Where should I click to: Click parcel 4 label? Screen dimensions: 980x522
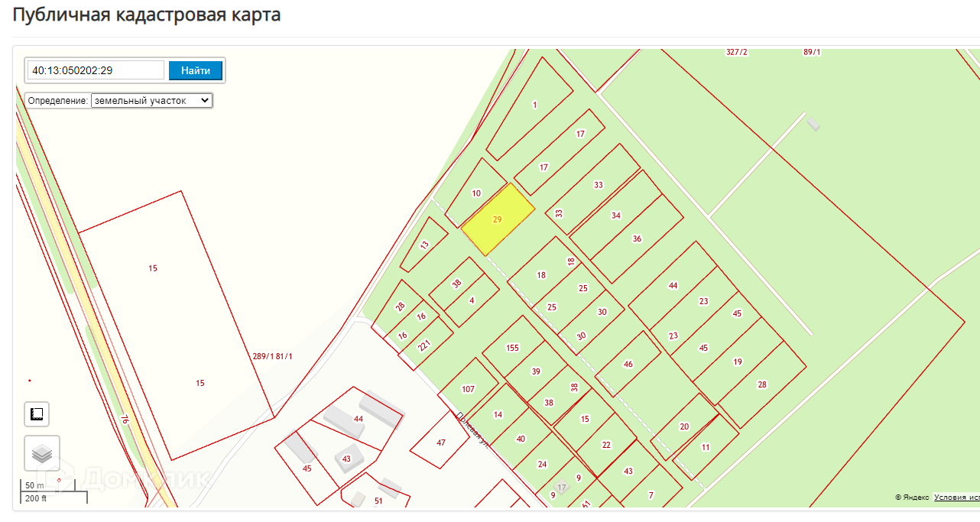point(472,300)
